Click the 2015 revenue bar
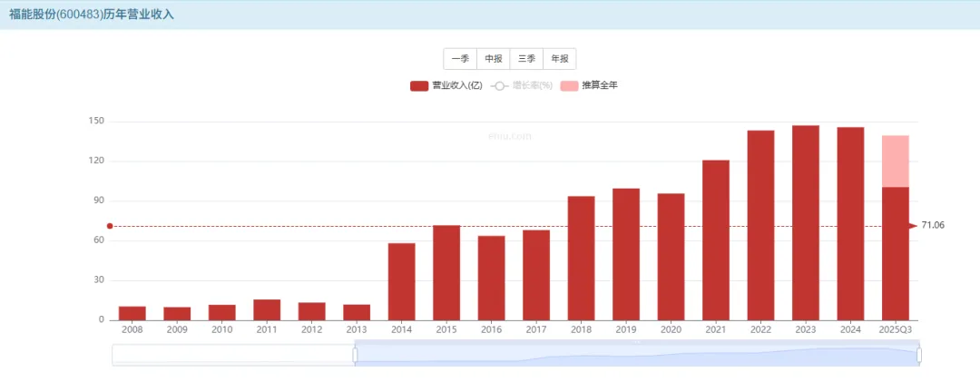Image resolution: width=980 pixels, height=382 pixels. point(446,272)
